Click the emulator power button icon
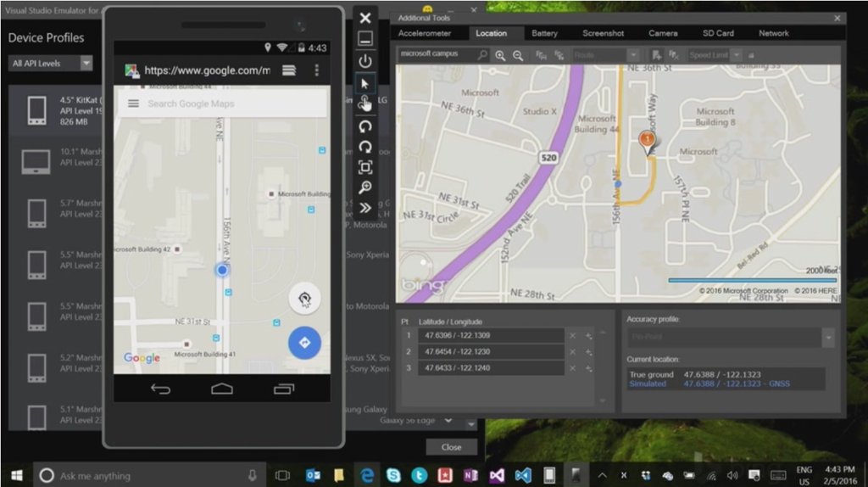The image size is (868, 487). point(364,61)
